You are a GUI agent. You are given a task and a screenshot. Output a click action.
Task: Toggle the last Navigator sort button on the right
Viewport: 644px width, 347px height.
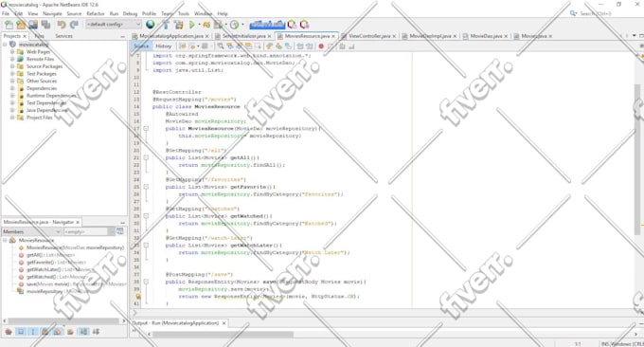click(x=96, y=332)
